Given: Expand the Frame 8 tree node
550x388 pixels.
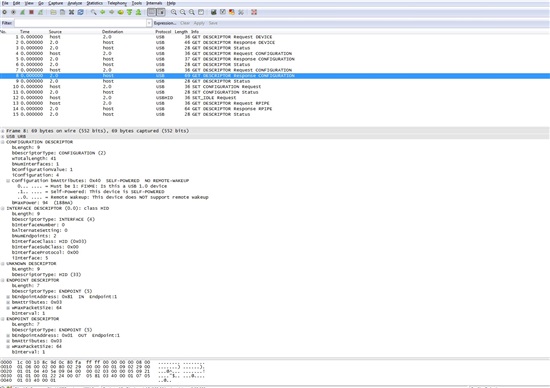Looking at the screenshot, I should pos(3,131).
